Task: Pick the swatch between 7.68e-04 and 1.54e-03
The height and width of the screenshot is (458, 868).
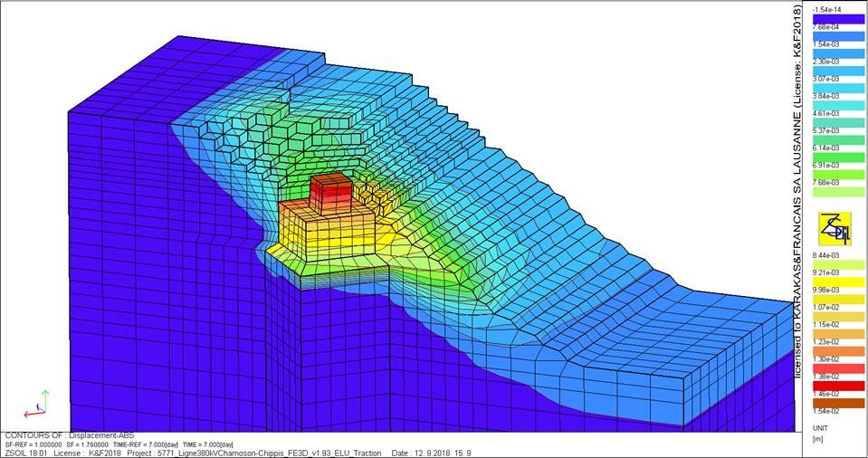Action: 838,36
